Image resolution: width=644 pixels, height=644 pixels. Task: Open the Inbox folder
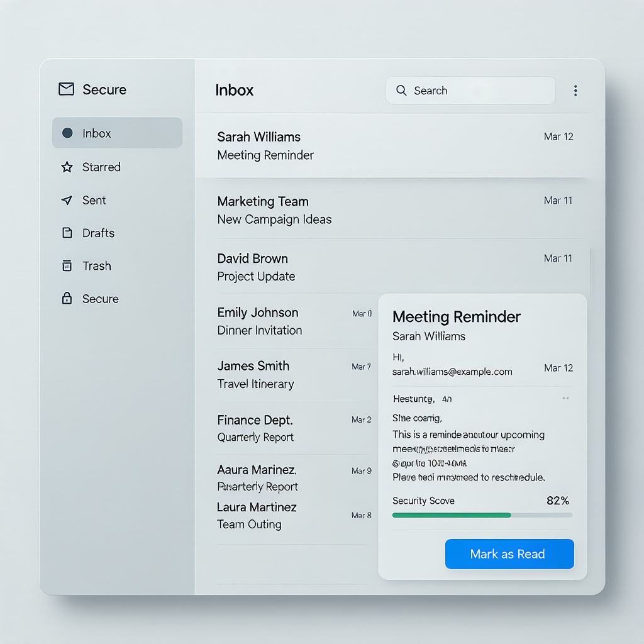118,133
